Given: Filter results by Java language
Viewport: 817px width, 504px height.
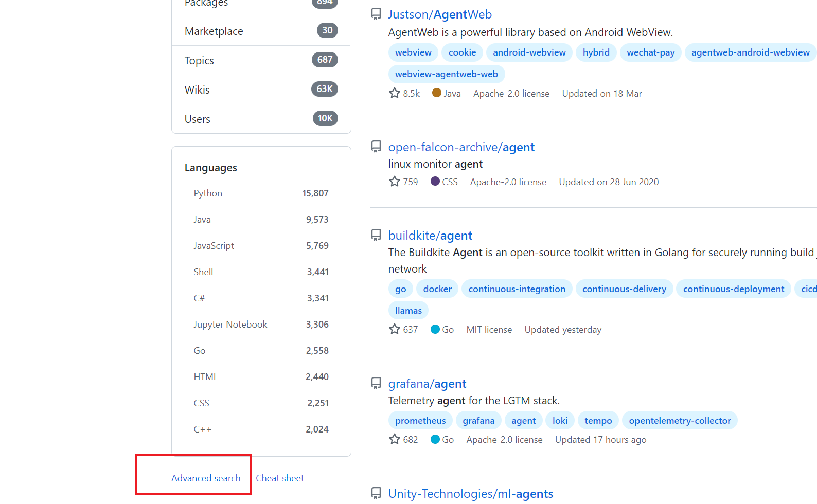Looking at the screenshot, I should click(x=261, y=220).
